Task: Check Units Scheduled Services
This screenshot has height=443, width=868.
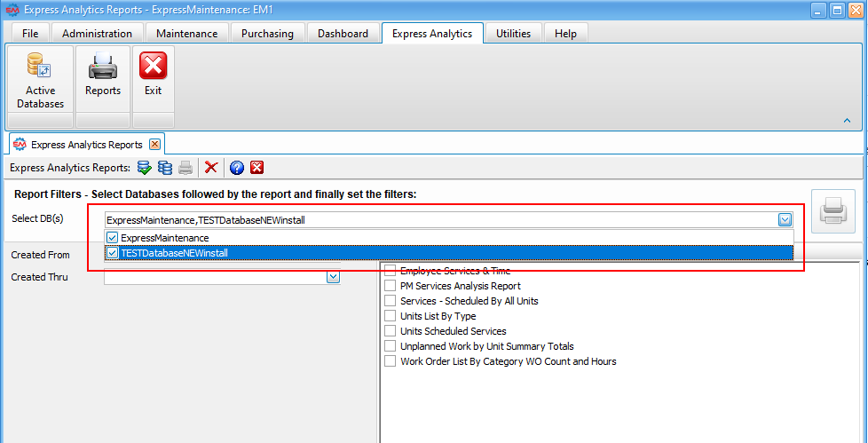Action: 391,330
